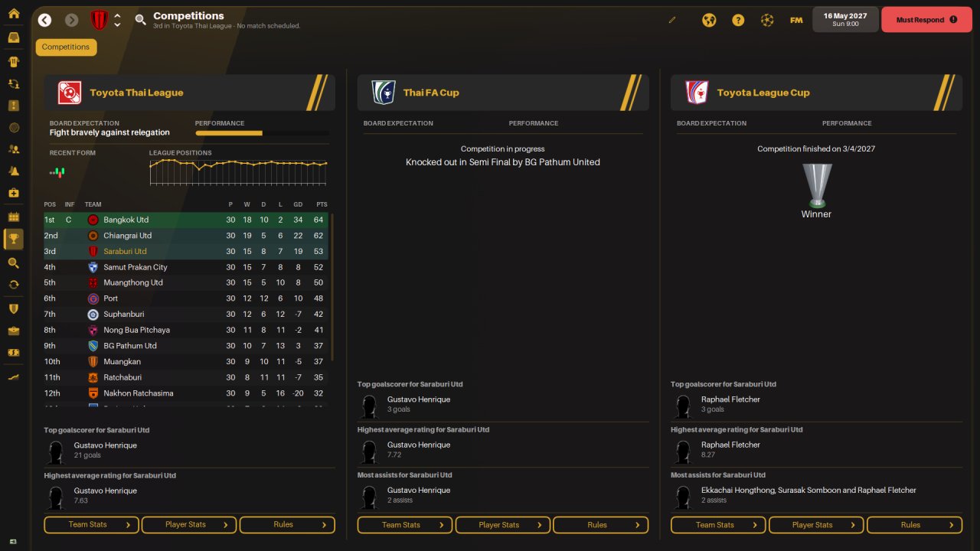Click the down chevron next to club badge
The height and width of the screenshot is (551, 980).
pyautogui.click(x=117, y=25)
